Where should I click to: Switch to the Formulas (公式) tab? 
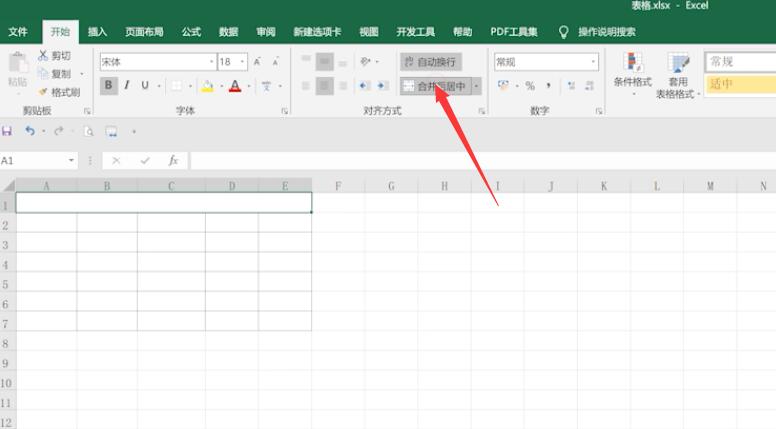pos(191,32)
